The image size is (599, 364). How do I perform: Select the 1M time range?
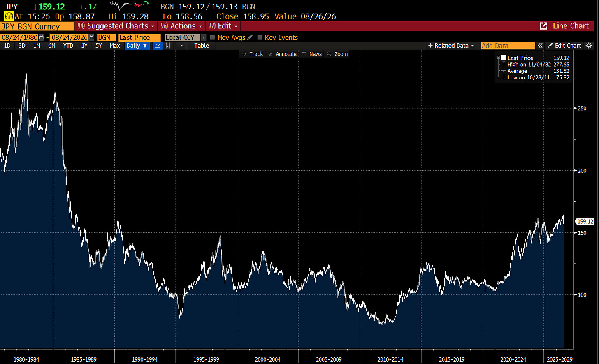coord(37,46)
